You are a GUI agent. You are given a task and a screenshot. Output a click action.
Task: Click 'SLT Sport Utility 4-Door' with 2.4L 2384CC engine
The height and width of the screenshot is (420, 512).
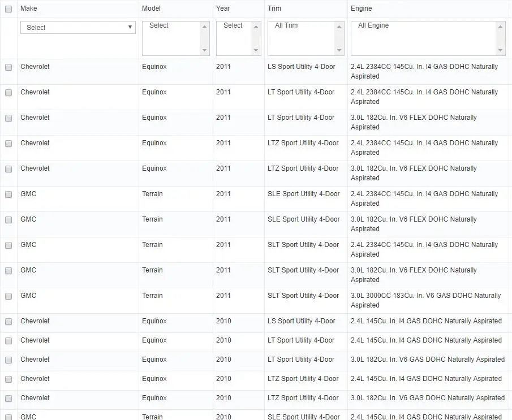(303, 245)
